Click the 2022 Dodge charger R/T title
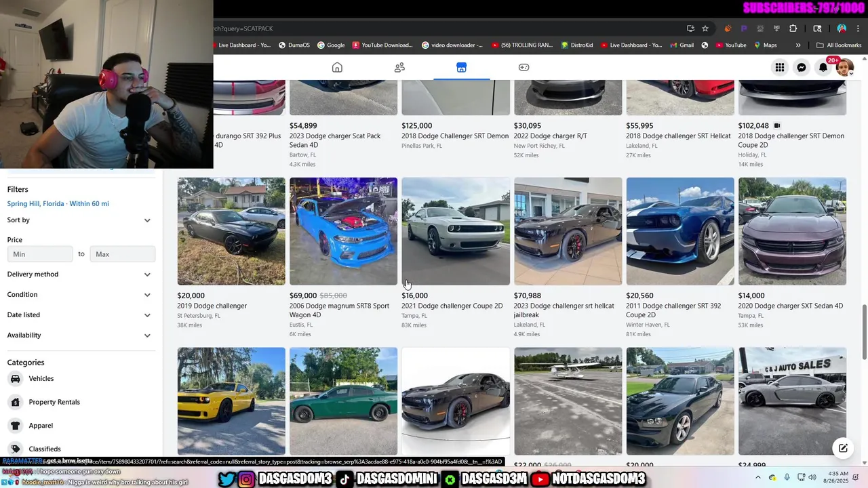 tap(551, 136)
